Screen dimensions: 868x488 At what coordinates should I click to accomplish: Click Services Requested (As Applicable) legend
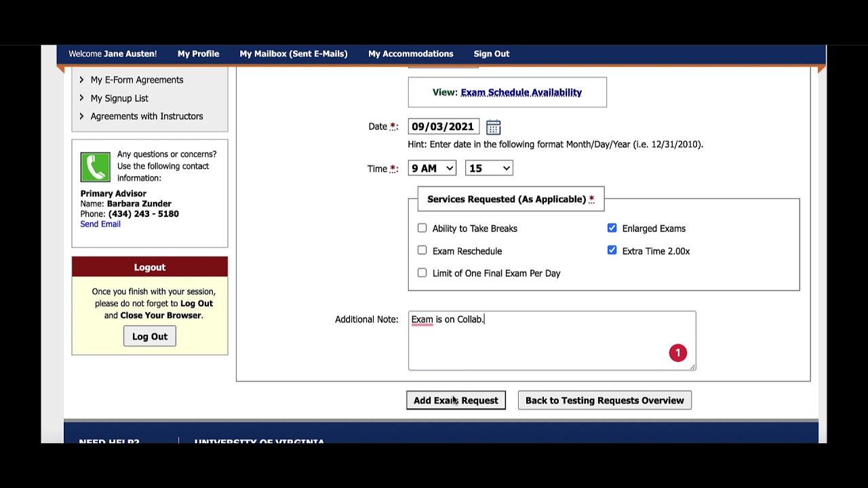coord(511,199)
